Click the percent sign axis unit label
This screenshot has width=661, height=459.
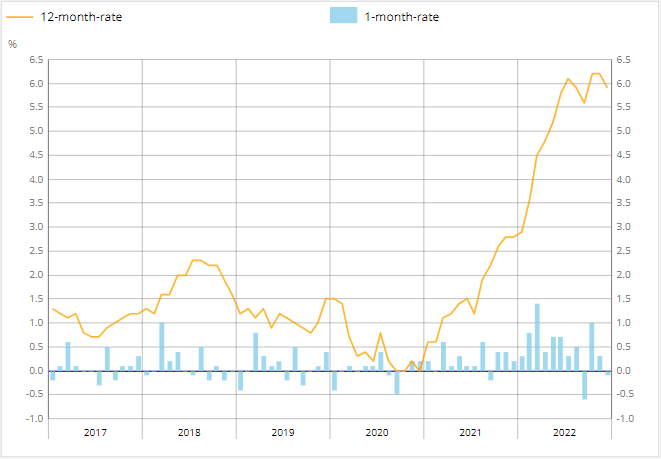pyautogui.click(x=12, y=44)
